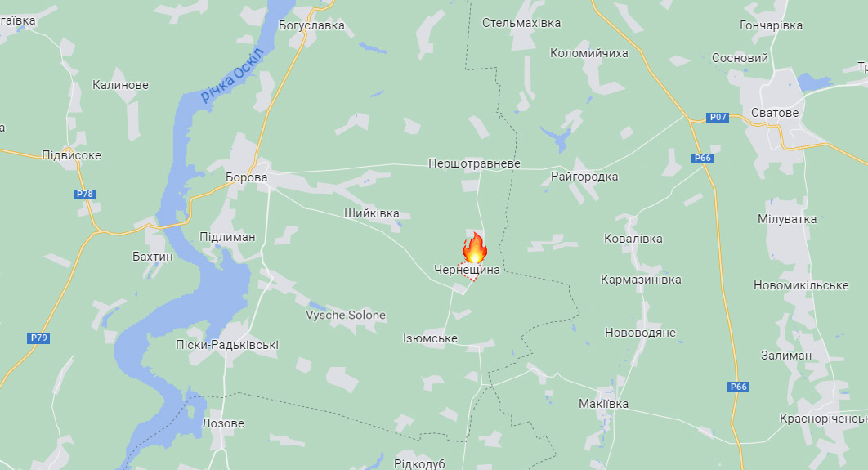Click the P66 shield near Сватове

click(702, 159)
